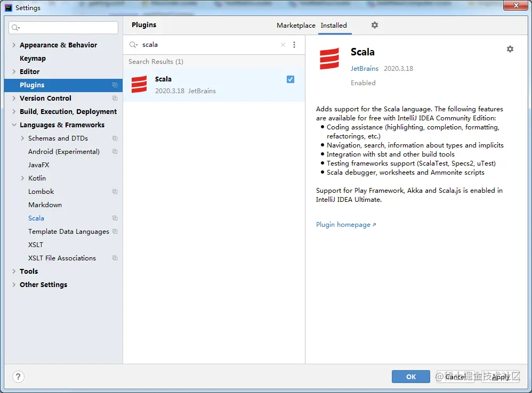Expand Appearance & Behavior section
The width and height of the screenshot is (532, 393).
click(14, 45)
